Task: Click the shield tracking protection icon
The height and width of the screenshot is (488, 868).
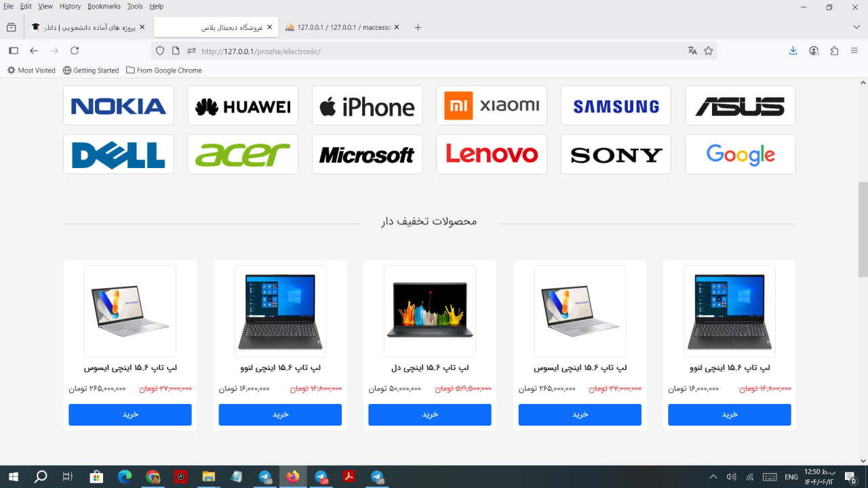Action: tap(160, 51)
